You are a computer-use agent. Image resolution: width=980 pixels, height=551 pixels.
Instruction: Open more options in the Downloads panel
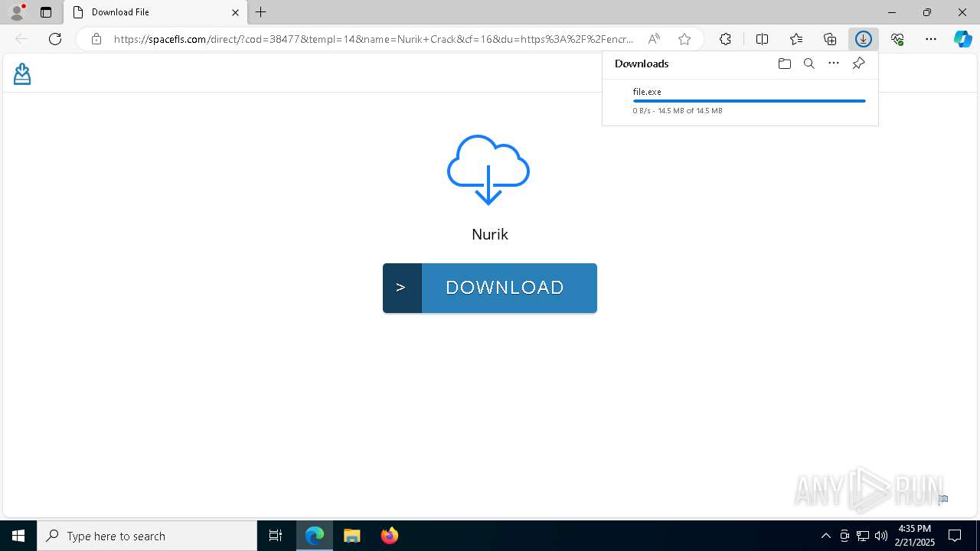coord(834,64)
